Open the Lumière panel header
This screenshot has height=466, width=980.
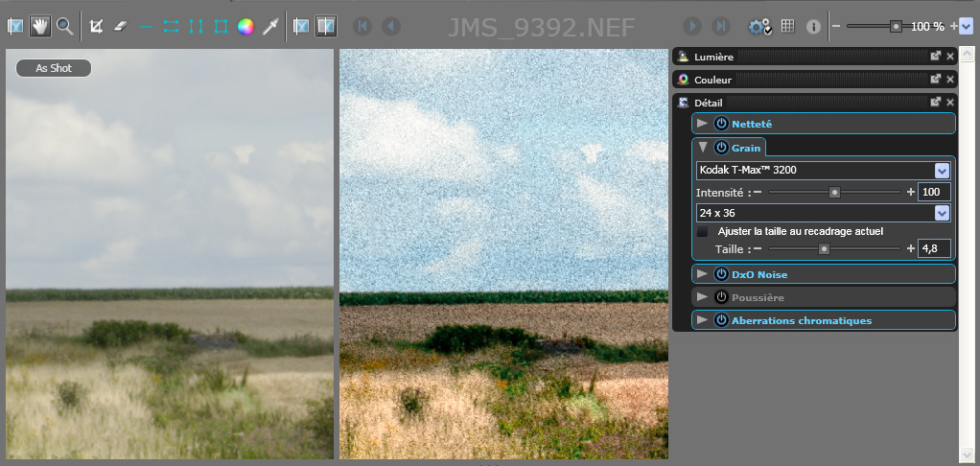[x=814, y=57]
